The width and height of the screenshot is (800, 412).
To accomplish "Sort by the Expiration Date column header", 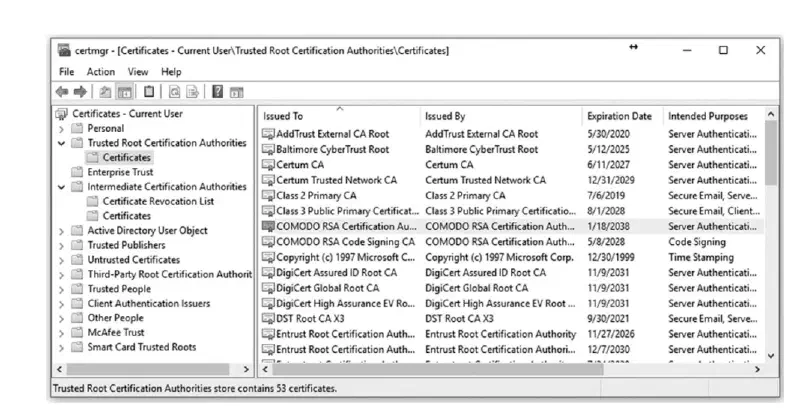I will click(x=622, y=116).
